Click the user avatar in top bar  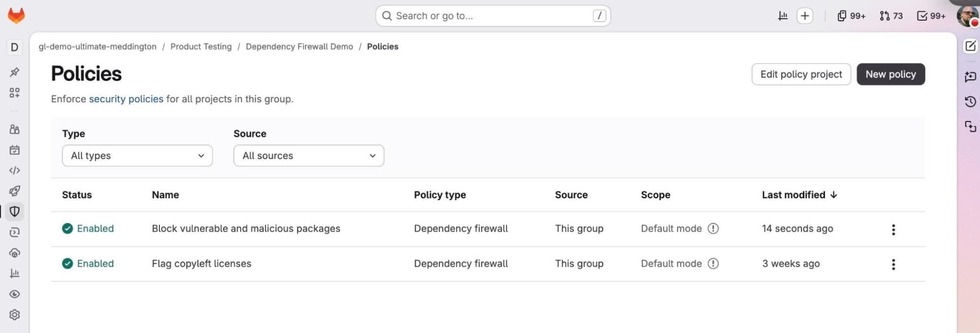[967, 16]
